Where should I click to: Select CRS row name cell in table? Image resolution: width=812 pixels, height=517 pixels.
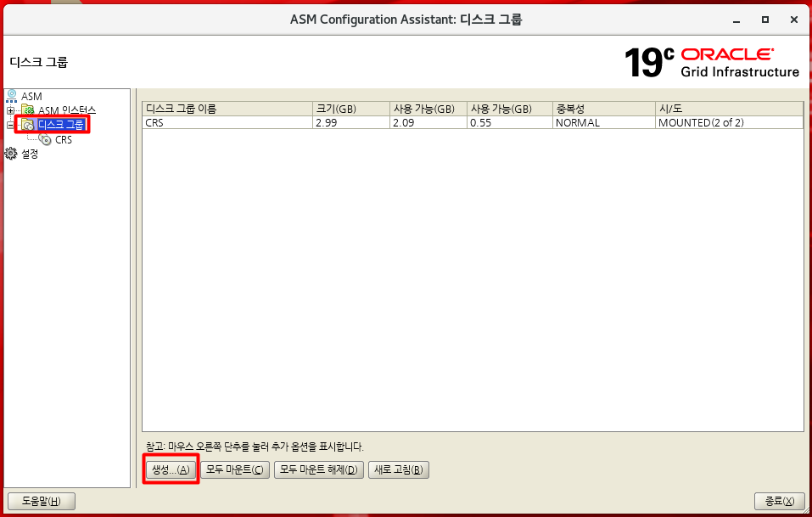point(227,123)
